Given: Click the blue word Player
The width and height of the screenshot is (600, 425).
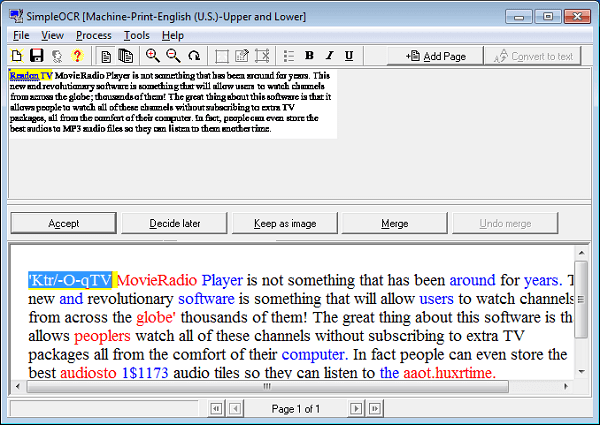Looking at the screenshot, I should 222,280.
